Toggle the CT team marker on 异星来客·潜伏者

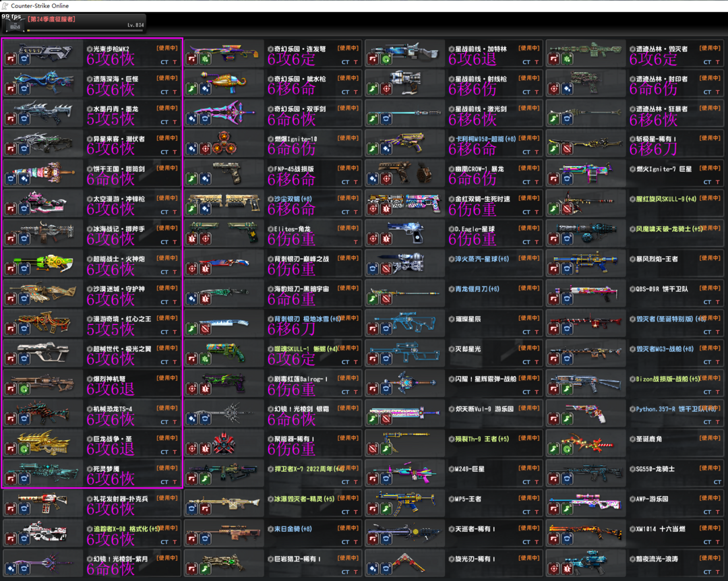164,152
